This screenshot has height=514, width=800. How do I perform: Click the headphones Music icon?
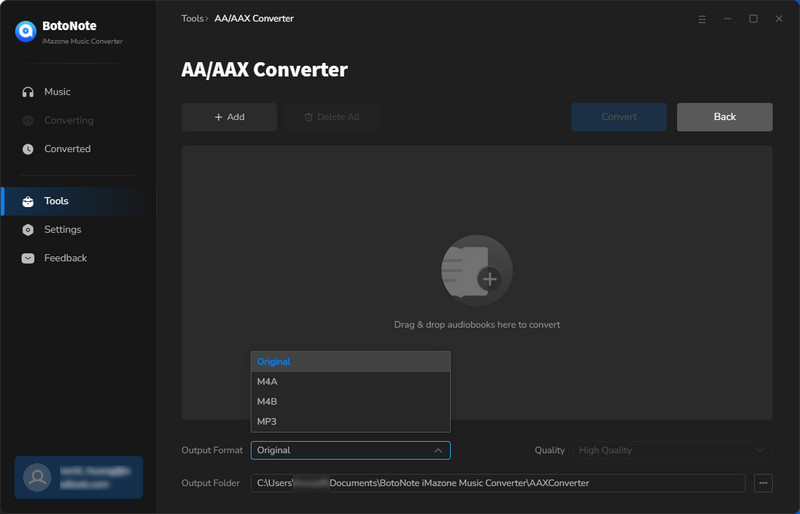(28, 92)
